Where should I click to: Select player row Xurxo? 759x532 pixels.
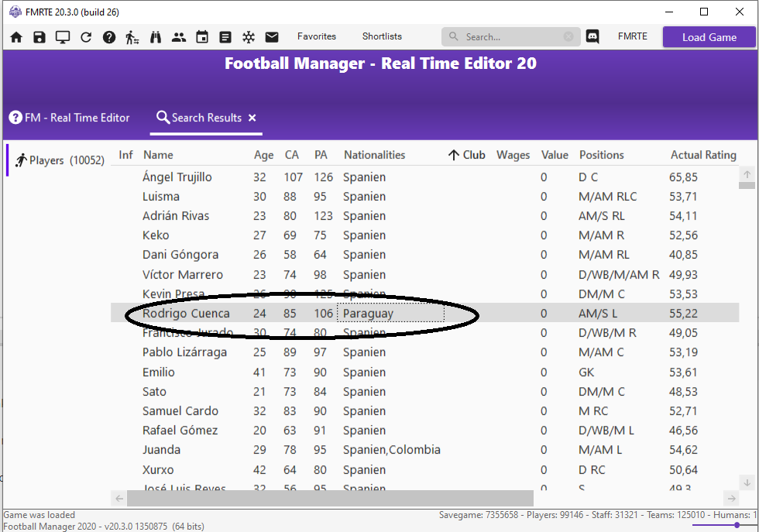point(425,469)
